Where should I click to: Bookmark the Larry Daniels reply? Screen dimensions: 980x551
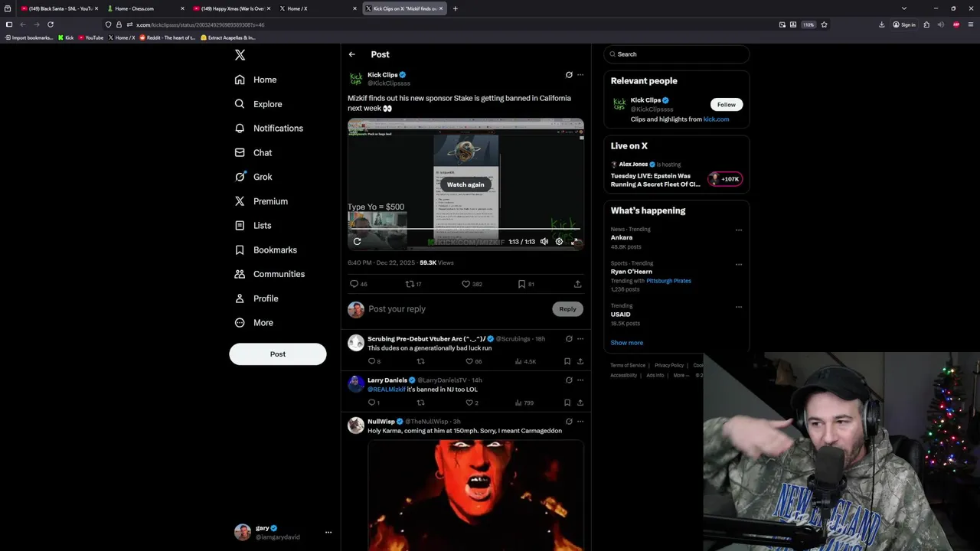(x=567, y=403)
